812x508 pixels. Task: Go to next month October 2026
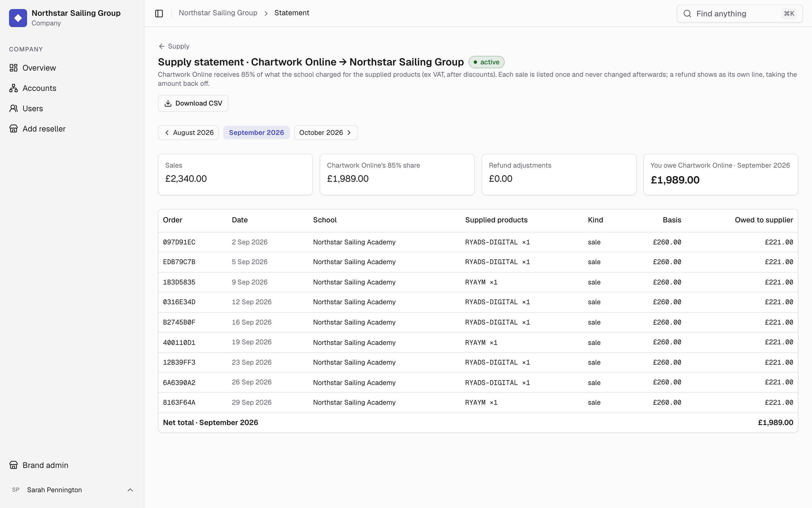click(x=326, y=133)
